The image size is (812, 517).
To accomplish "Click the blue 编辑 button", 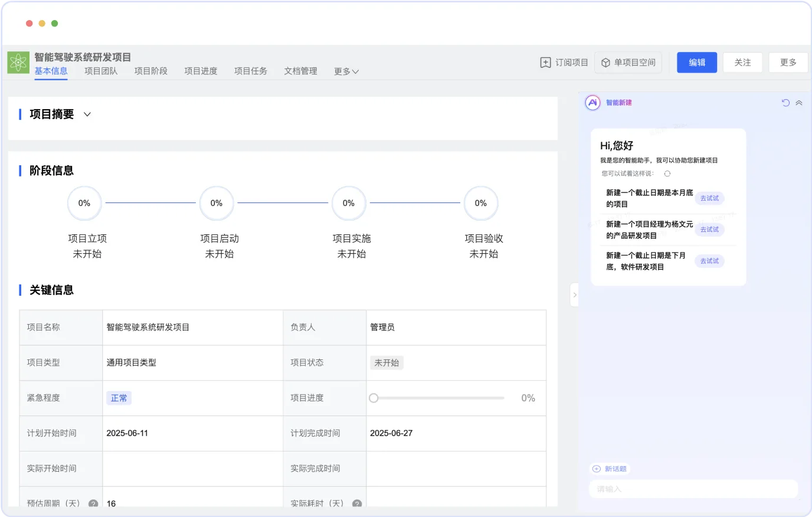I will tap(697, 63).
